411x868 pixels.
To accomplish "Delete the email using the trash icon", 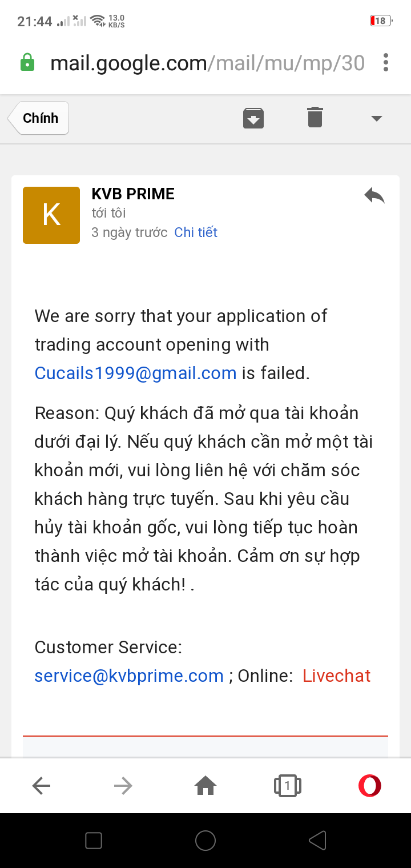I will pos(315,117).
